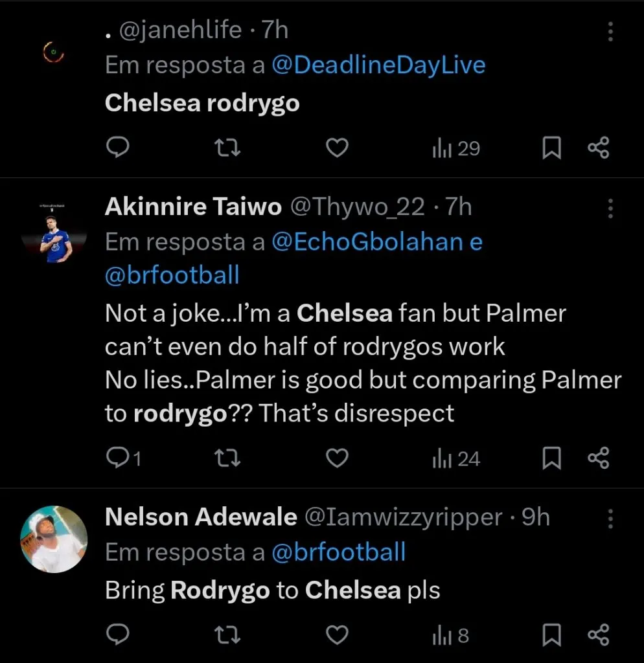This screenshot has width=644, height=663.
Task: Open the @DeadlineDayLive profile link
Action: click(378, 65)
